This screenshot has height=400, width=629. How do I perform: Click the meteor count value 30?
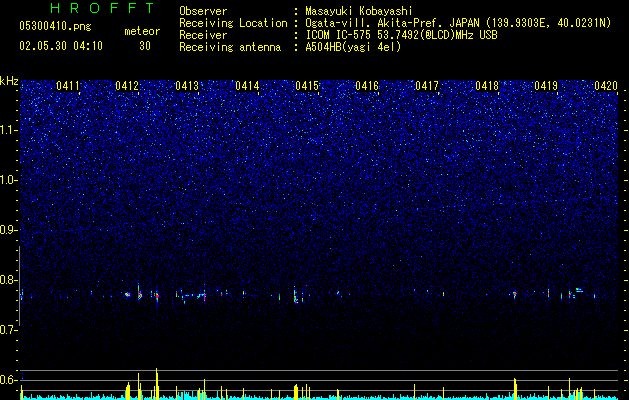click(x=145, y=46)
